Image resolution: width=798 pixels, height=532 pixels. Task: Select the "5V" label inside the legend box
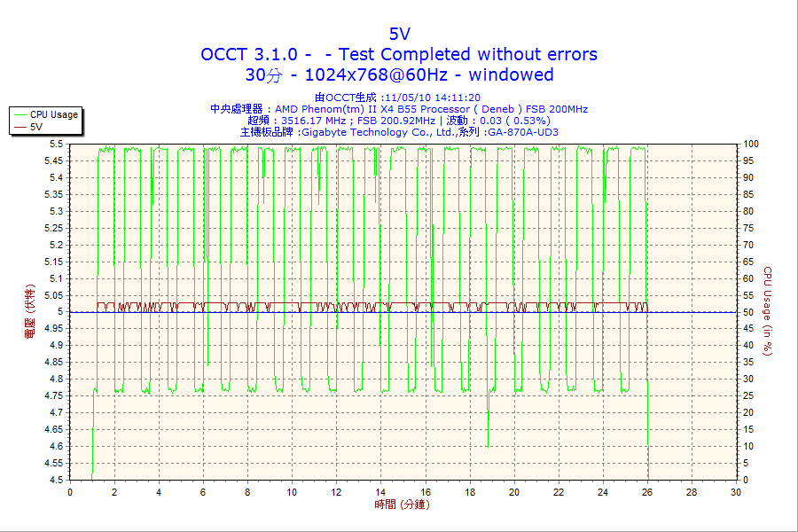pos(36,127)
